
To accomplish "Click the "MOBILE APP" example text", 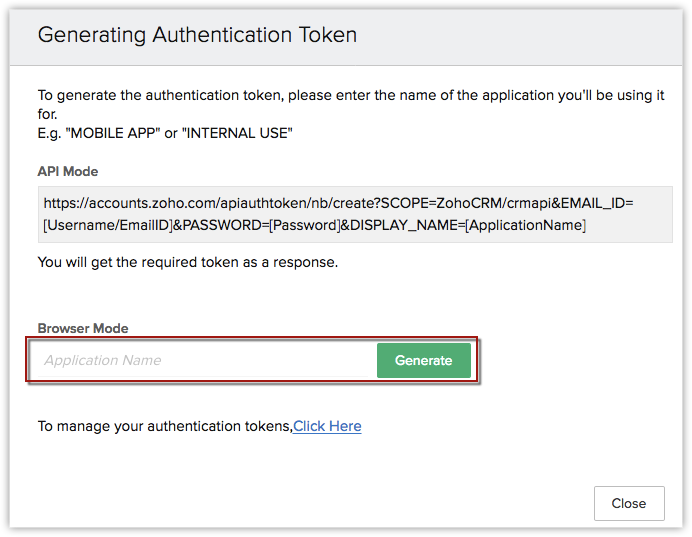I will (x=115, y=133).
